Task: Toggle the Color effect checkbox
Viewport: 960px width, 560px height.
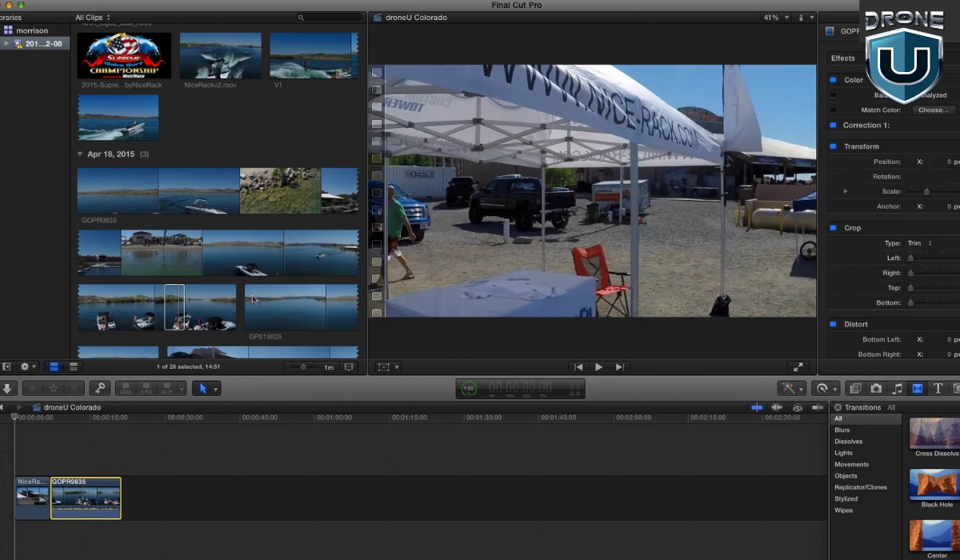Action: pyautogui.click(x=833, y=80)
